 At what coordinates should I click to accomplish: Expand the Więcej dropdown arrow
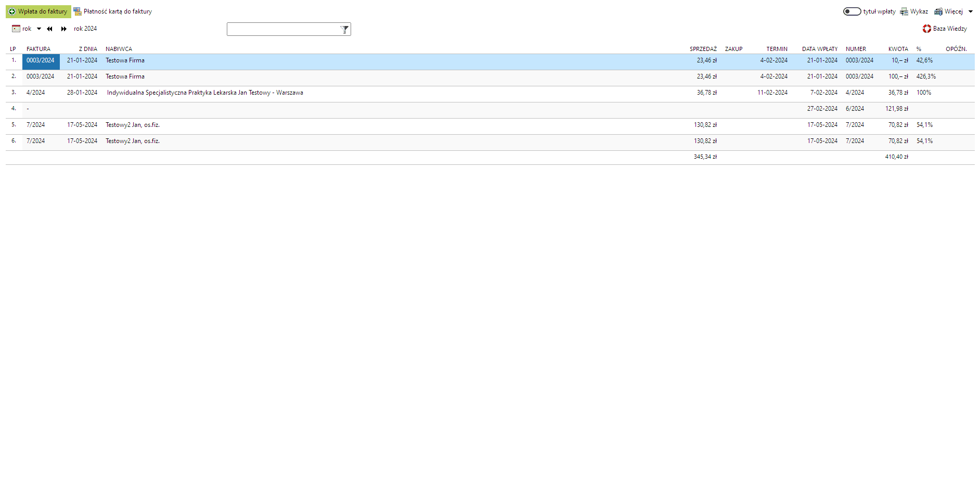(971, 11)
